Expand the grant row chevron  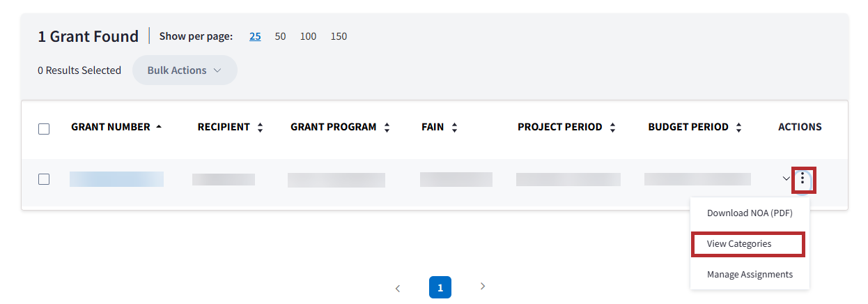786,179
